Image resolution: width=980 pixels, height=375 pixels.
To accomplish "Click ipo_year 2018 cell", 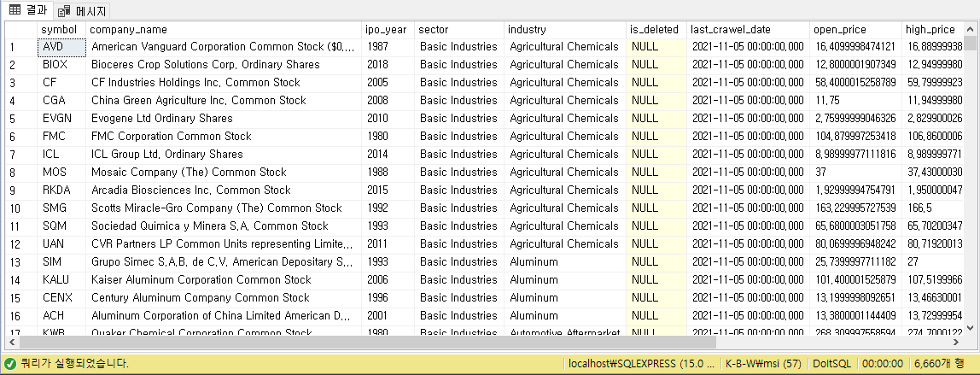I will [x=388, y=64].
